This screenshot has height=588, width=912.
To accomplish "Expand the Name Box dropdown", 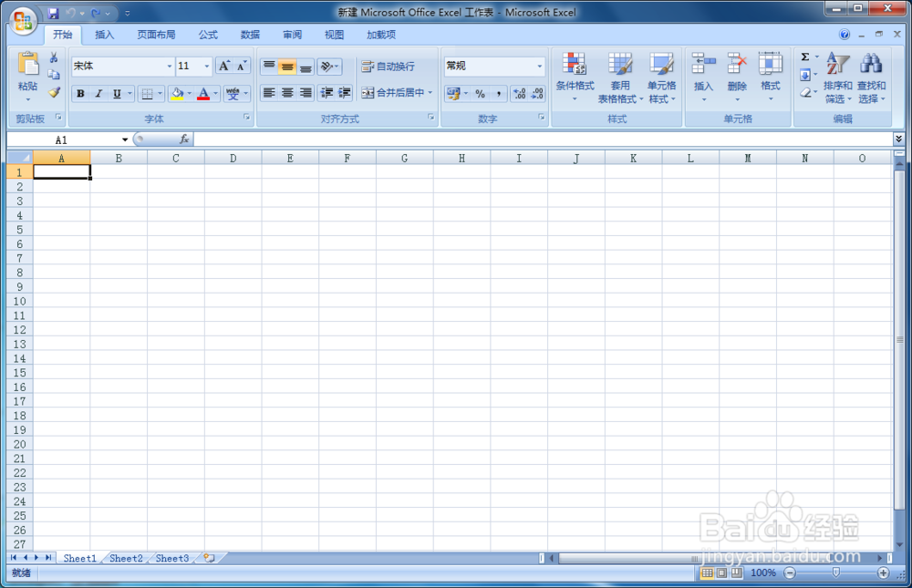I will [124, 139].
